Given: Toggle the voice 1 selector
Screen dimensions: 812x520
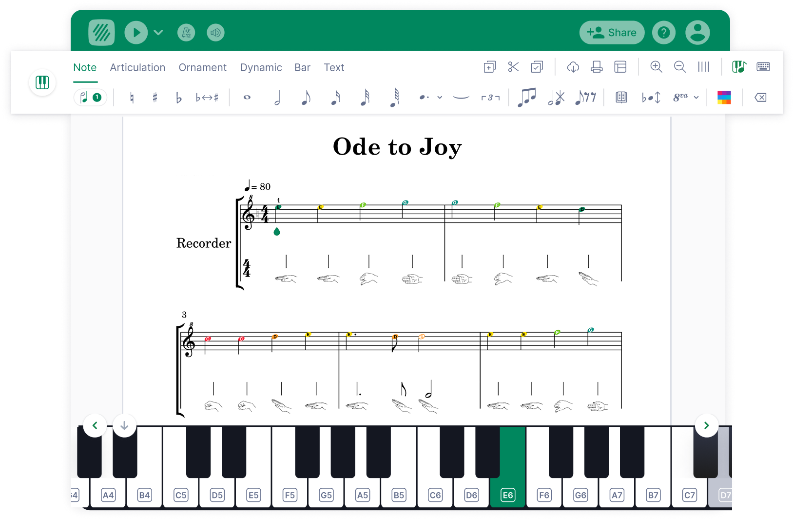Looking at the screenshot, I should [90, 98].
